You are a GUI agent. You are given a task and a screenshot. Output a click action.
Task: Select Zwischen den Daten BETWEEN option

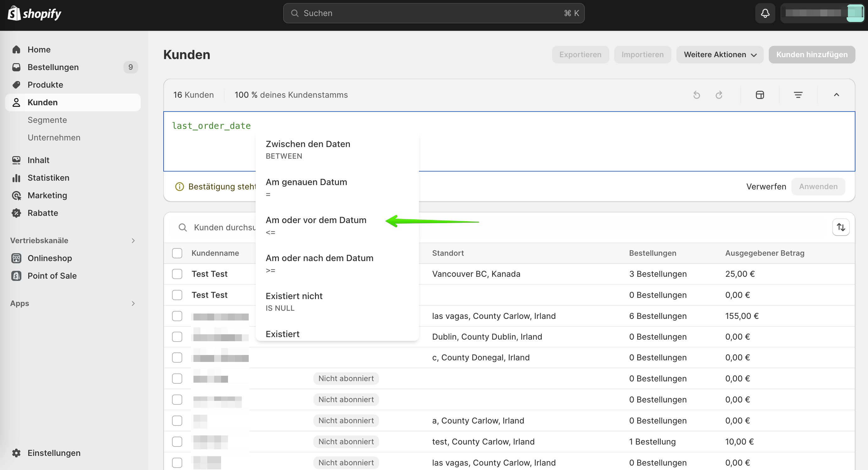[x=337, y=150]
